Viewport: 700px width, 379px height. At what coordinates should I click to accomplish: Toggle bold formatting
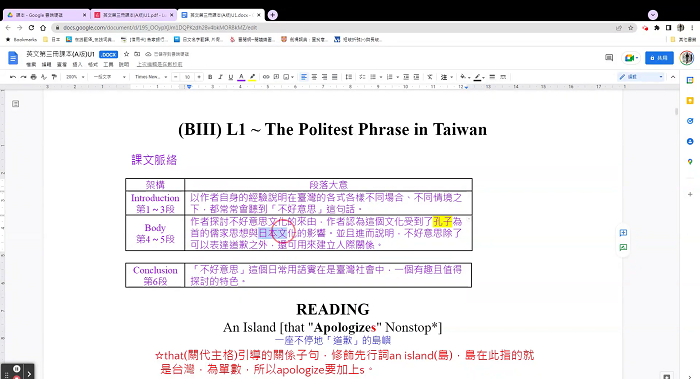point(210,77)
